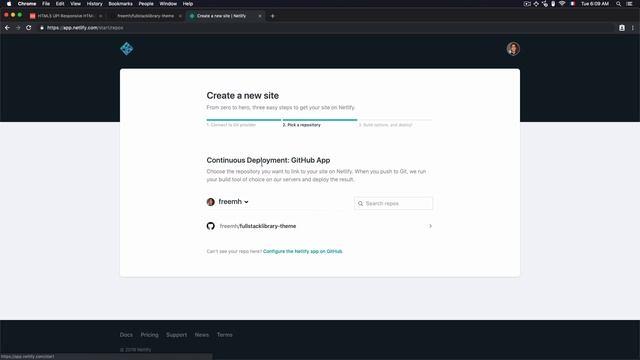Open the History menu
The image size is (640, 360).
pos(95,4)
